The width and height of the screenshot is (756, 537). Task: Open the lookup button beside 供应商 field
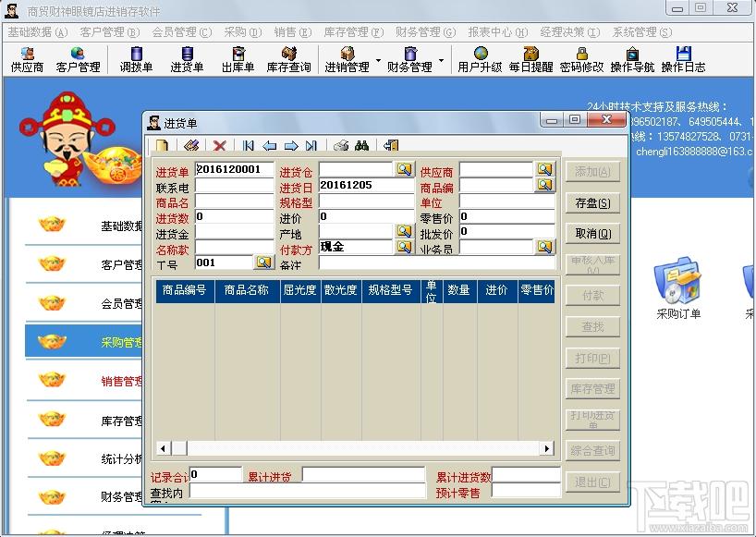point(545,169)
